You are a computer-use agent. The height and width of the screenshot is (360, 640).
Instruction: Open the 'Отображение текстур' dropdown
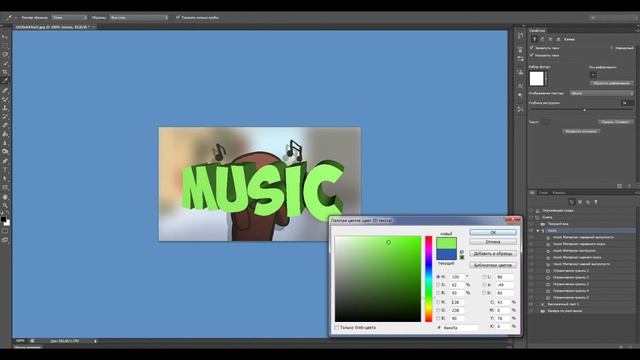(602, 93)
